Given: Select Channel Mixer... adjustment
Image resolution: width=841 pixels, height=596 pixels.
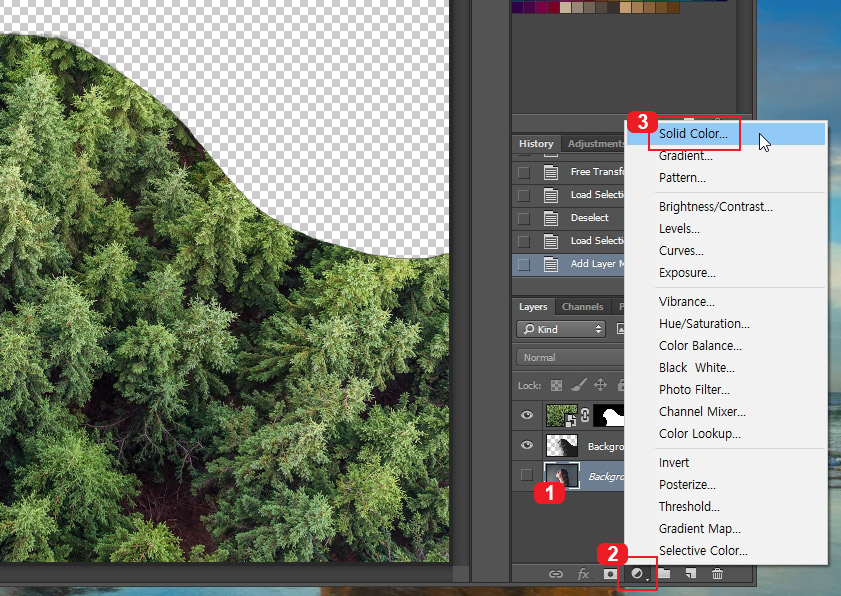Looking at the screenshot, I should coord(726,411).
